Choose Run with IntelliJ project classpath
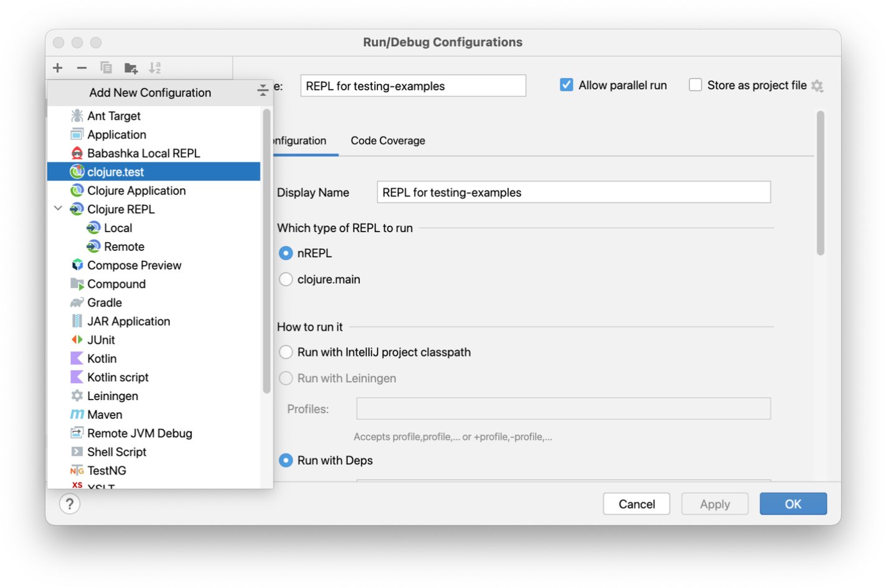The height and width of the screenshot is (588, 886). [286, 352]
